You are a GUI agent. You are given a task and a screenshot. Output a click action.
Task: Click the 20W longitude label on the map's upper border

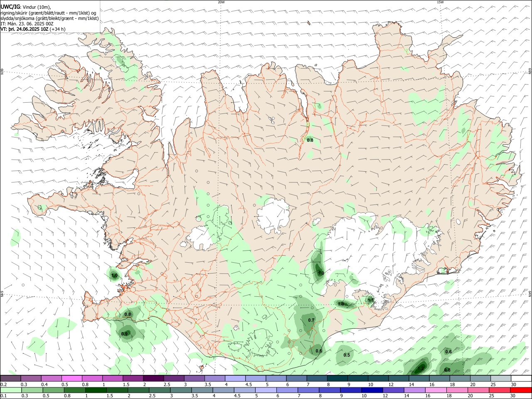click(221, 2)
